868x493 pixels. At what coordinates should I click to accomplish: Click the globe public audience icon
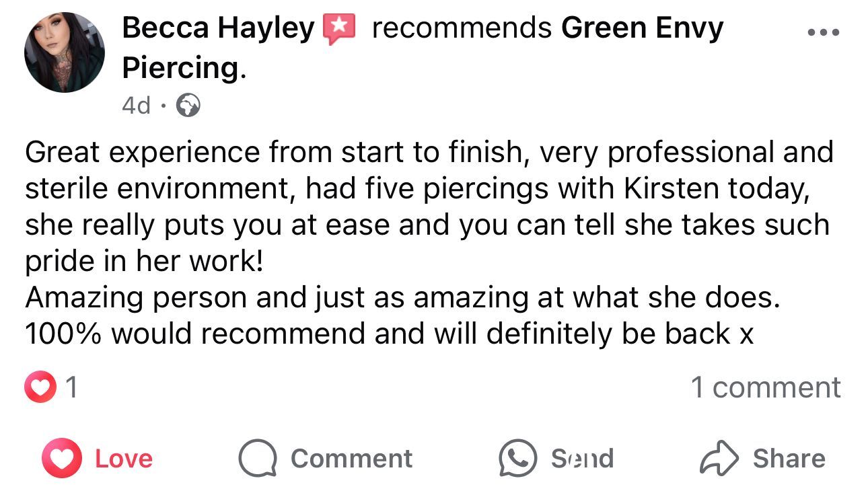[x=188, y=105]
